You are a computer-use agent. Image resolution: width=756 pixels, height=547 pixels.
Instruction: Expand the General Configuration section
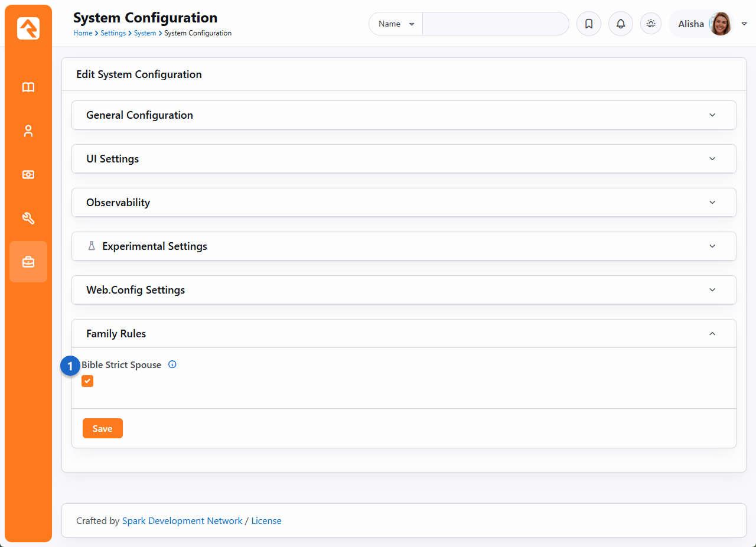403,115
